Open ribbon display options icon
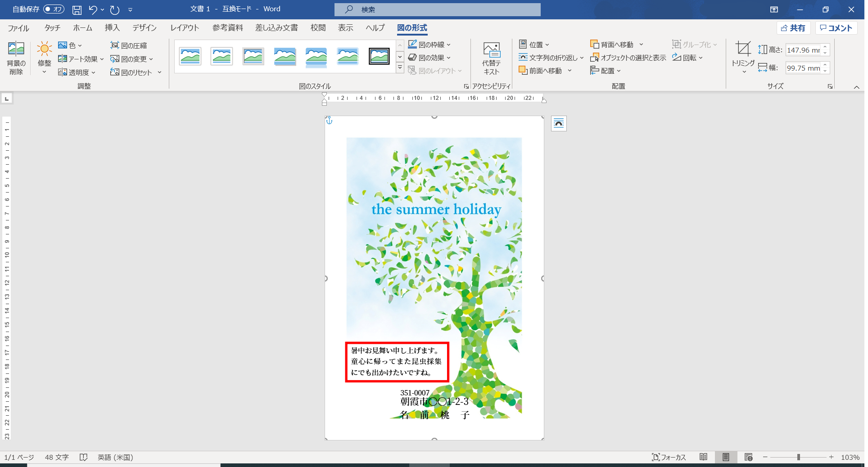Screen dimensions: 868x467 pyautogui.click(x=774, y=9)
